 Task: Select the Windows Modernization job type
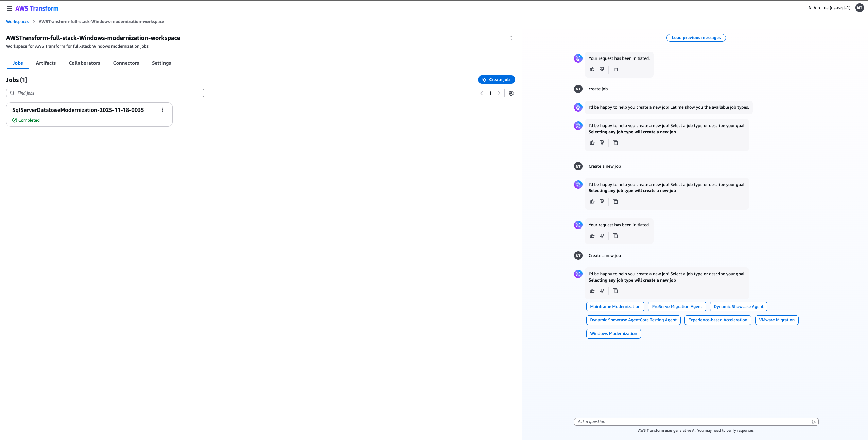(x=613, y=334)
